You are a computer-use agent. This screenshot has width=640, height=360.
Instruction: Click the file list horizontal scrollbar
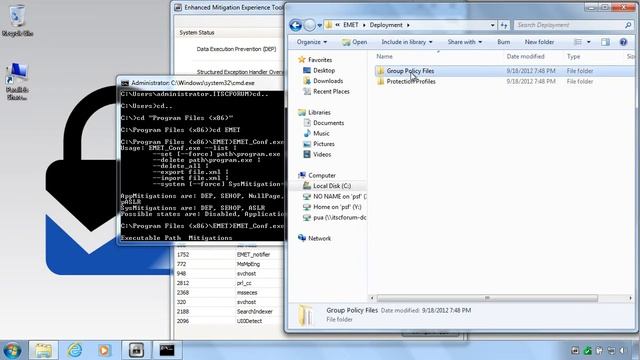(487, 298)
